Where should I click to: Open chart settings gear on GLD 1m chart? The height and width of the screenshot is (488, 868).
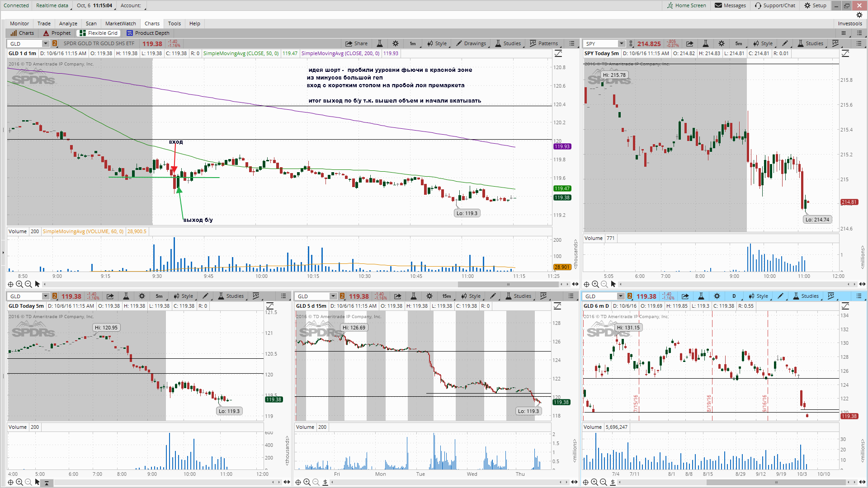tap(396, 44)
